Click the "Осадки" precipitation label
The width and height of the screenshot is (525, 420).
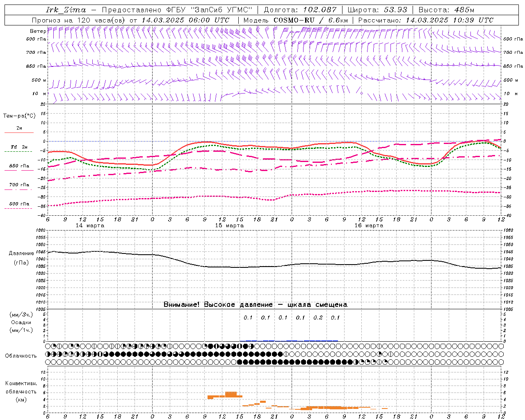[x=21, y=322]
